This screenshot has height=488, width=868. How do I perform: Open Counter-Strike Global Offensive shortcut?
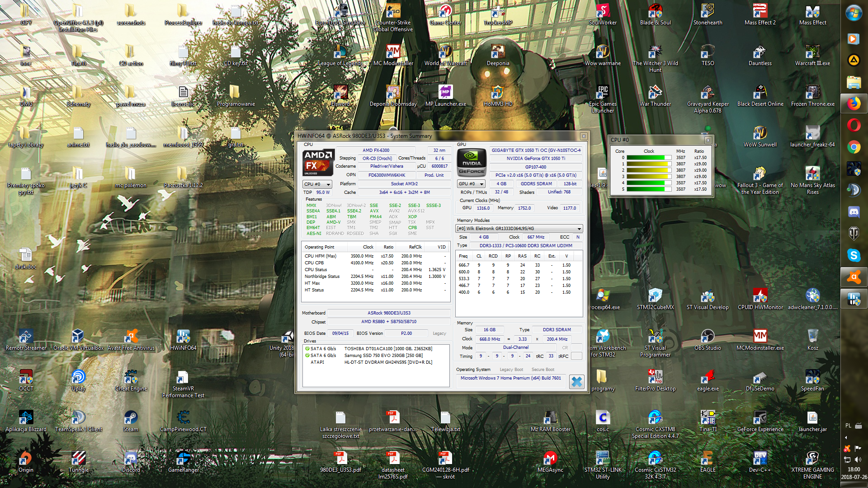point(393,18)
